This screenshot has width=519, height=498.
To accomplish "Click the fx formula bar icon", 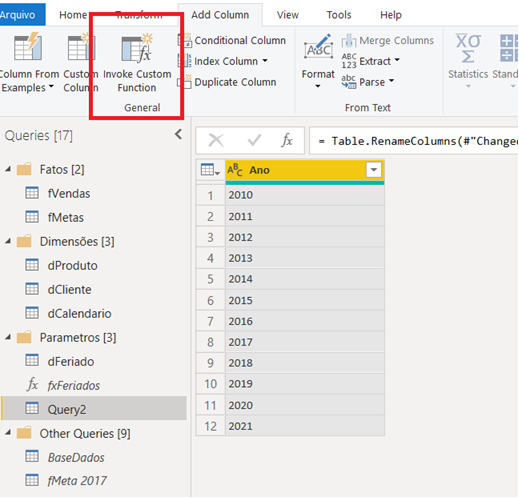I will [x=287, y=140].
